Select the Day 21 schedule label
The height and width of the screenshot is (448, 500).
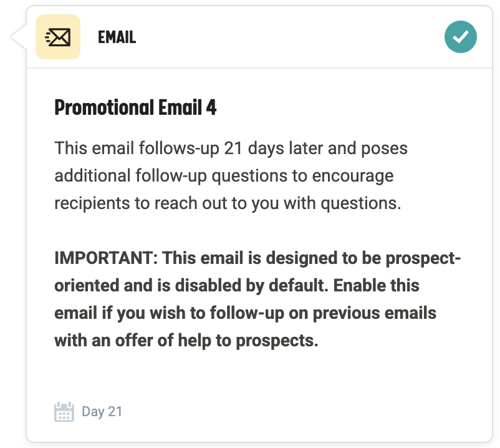[102, 412]
